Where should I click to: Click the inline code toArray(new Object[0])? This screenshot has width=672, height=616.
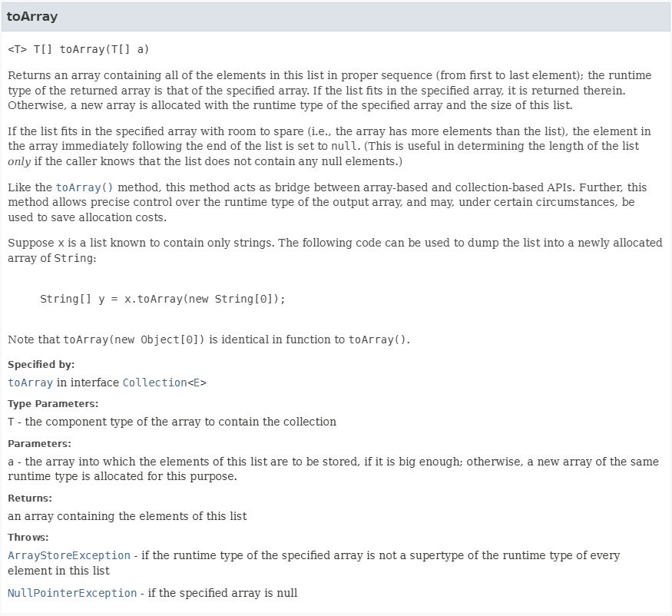click(134, 340)
